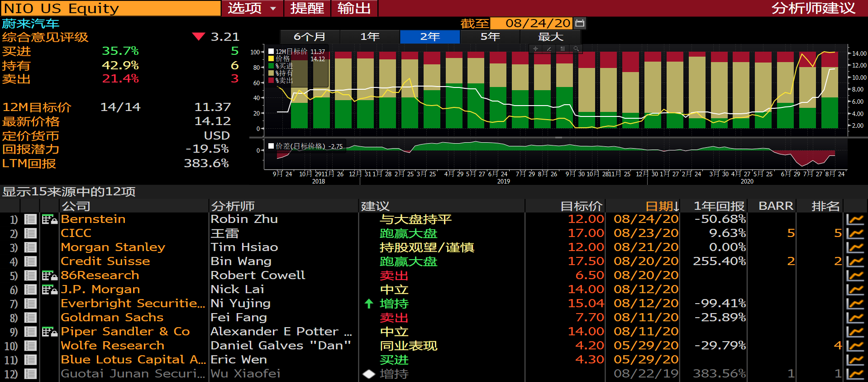Open the calendar picker next to date
This screenshot has width=868, height=382.
[x=580, y=23]
